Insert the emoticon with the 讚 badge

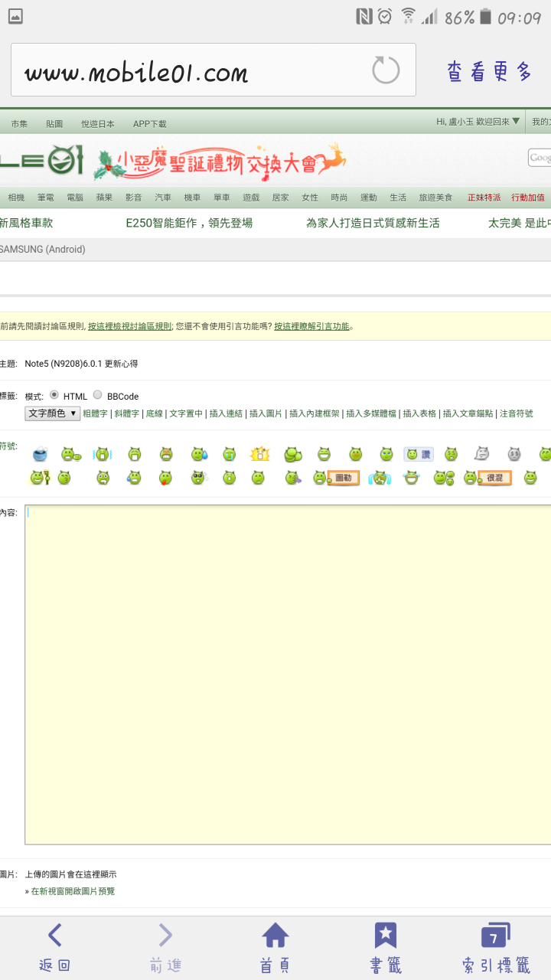click(419, 454)
